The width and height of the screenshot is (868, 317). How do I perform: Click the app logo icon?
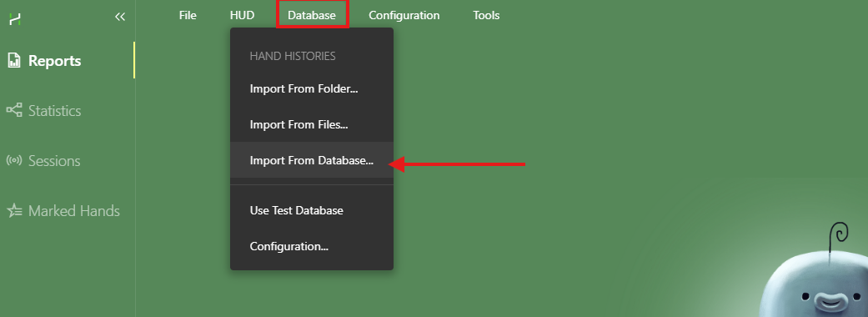16,19
